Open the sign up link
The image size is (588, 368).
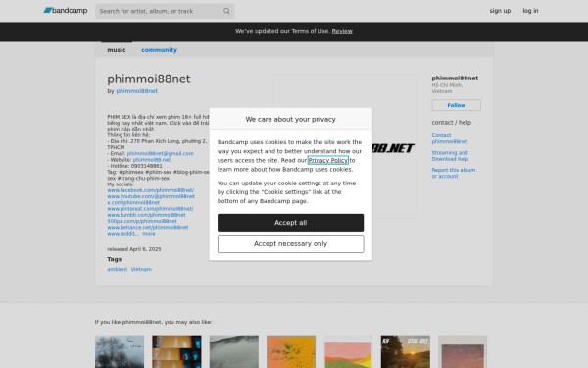pos(500,11)
